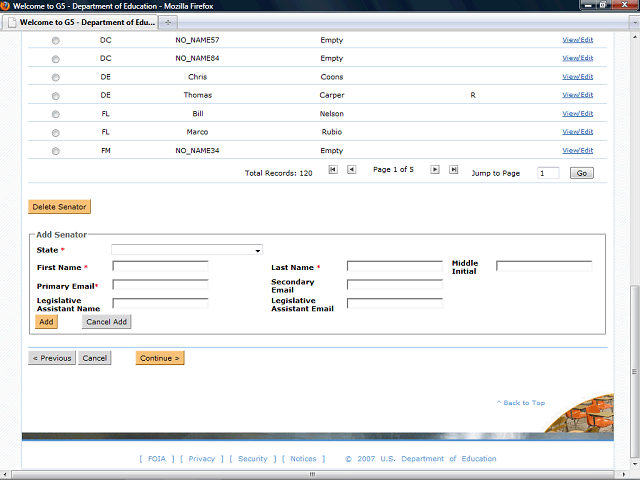Image resolution: width=640 pixels, height=480 pixels.
Task: Switch to Welcome to G5 tab
Action: 80,21
